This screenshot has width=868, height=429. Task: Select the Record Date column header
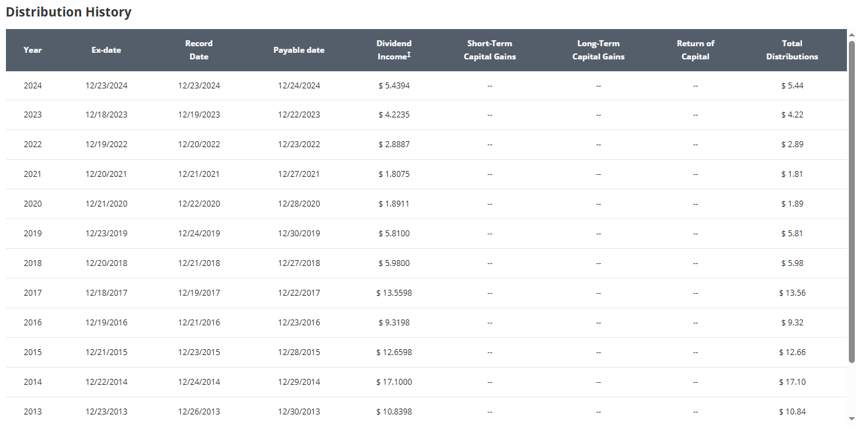pos(199,50)
